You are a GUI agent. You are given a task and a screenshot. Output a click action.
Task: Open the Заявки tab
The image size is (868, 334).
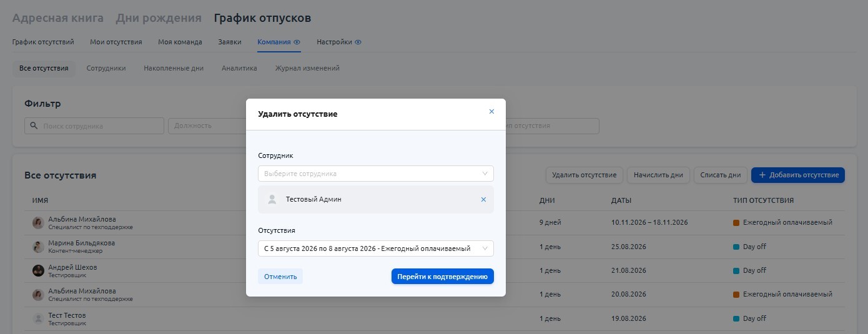(230, 42)
